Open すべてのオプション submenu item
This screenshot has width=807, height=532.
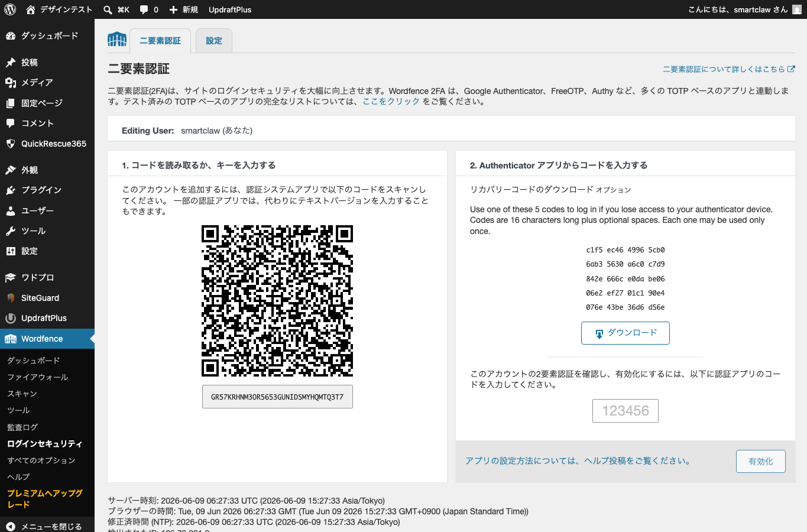tap(41, 460)
